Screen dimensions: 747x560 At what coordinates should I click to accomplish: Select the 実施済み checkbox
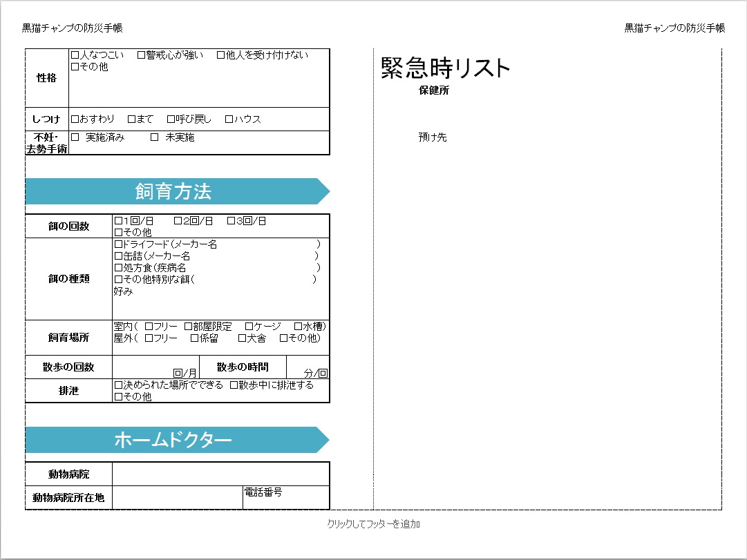point(75,137)
